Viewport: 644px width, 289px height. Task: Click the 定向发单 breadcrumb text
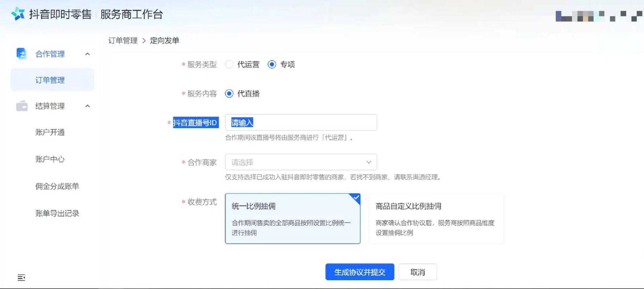tap(164, 40)
